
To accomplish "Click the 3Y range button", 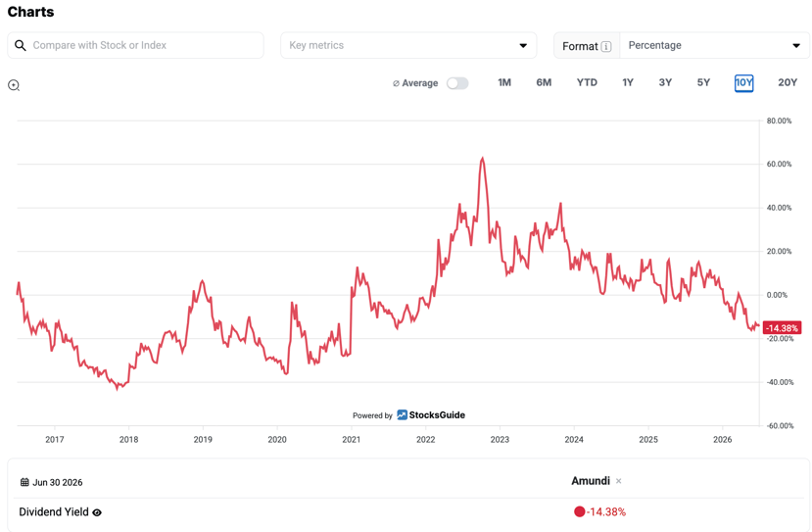I will [665, 83].
